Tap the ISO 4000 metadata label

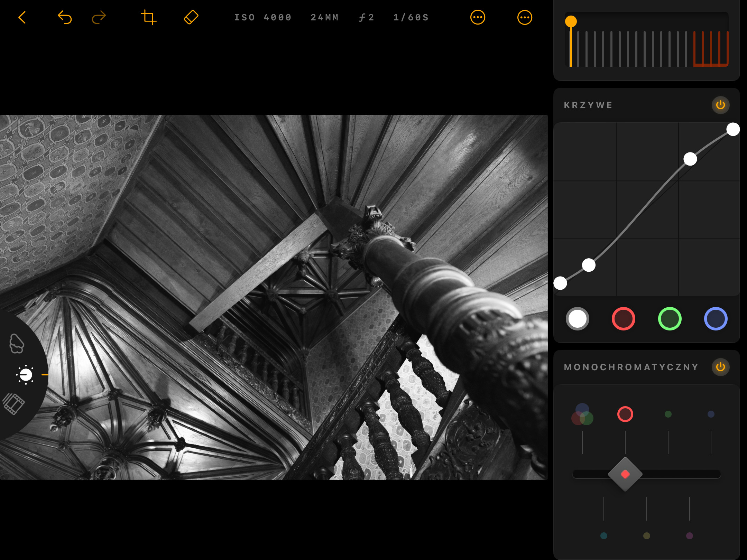click(x=263, y=17)
